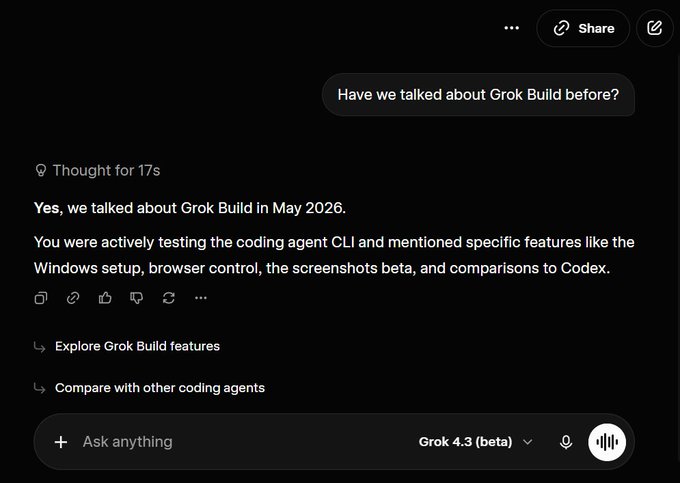Click the Share button

coord(583,28)
